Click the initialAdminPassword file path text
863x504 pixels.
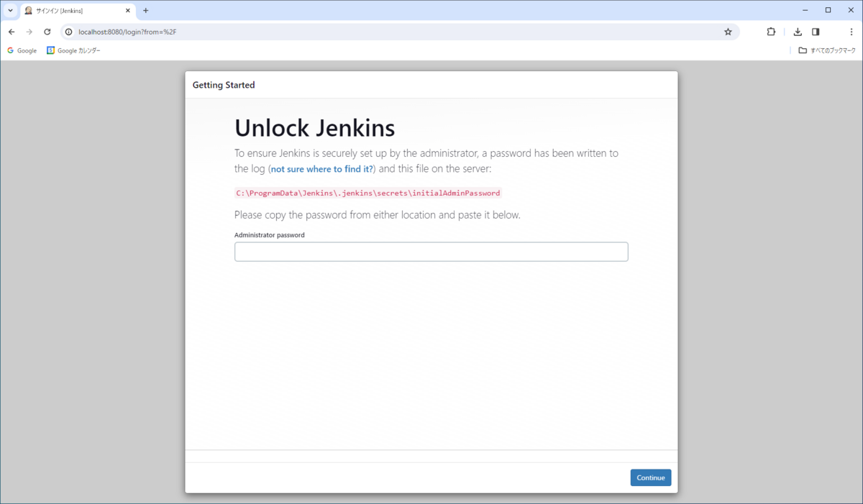(x=368, y=193)
